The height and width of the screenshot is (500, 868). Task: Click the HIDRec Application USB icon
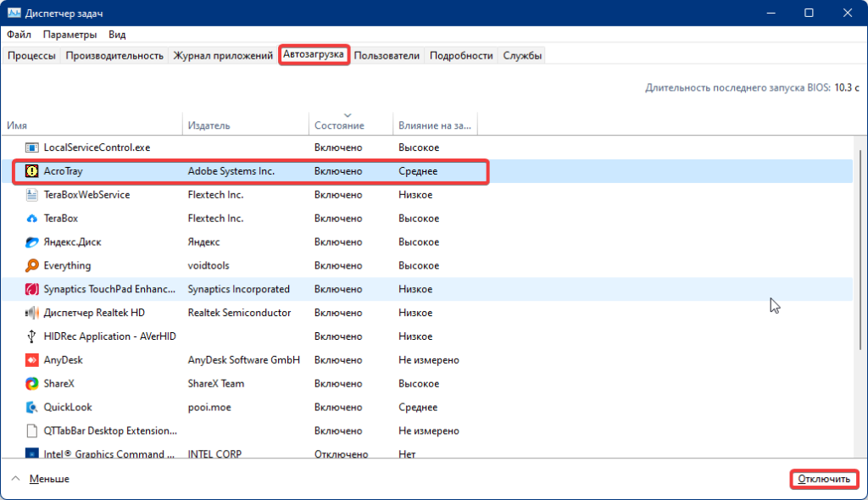click(32, 336)
